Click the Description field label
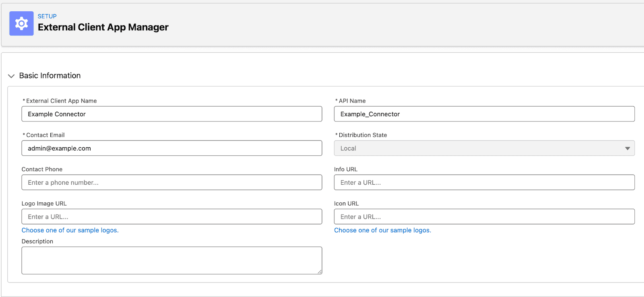This screenshot has height=297, width=644. (37, 241)
